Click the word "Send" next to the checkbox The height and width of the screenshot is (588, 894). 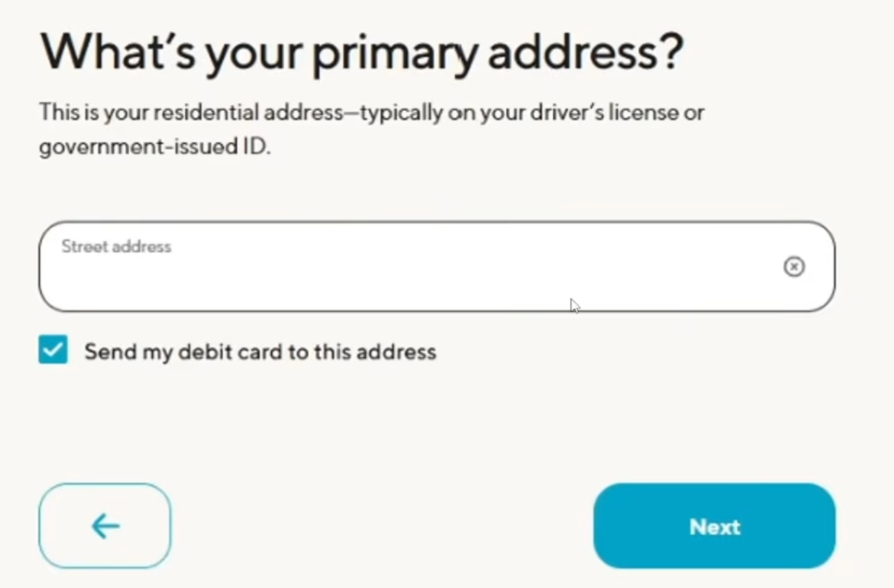click(108, 352)
